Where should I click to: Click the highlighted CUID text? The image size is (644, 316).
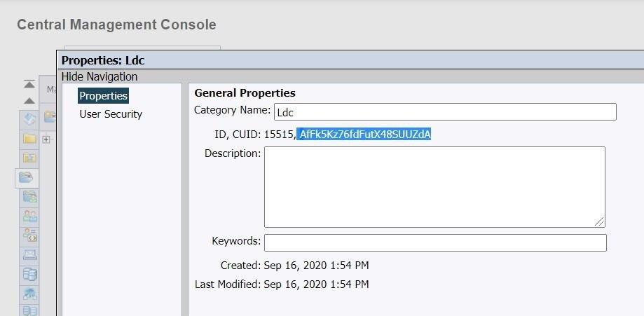[364, 134]
